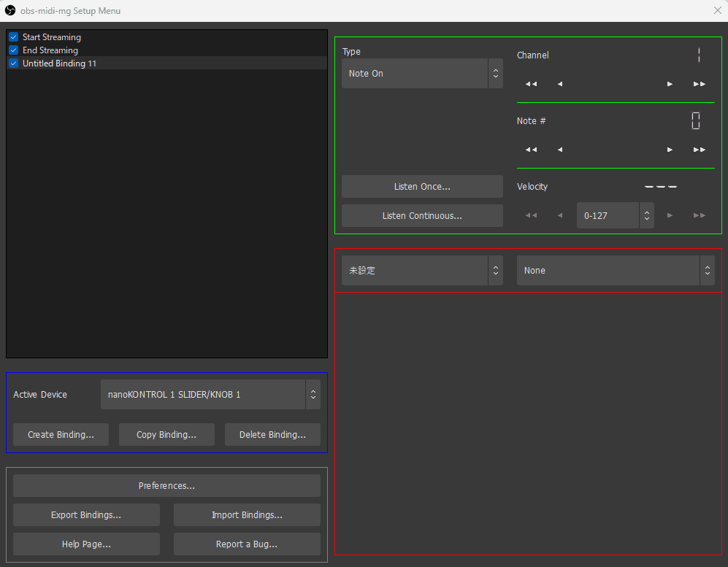
Task: Click the Create Binding... button
Action: (x=61, y=435)
